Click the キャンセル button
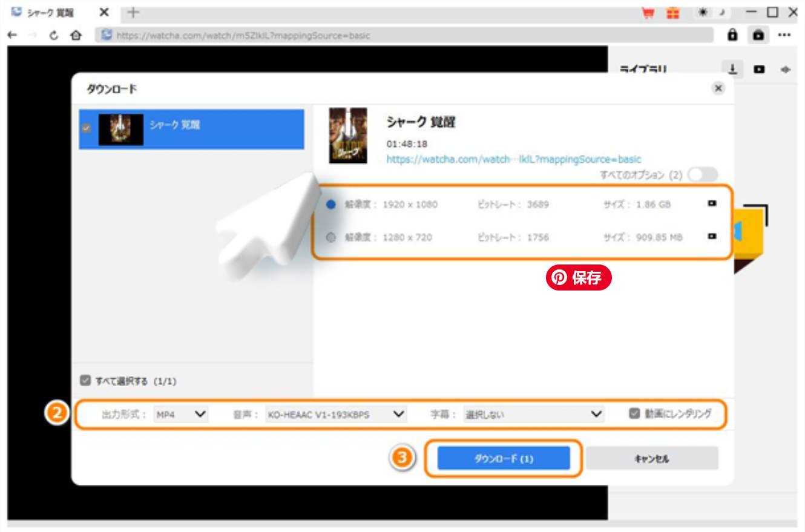Image resolution: width=805 pixels, height=532 pixels. click(652, 459)
